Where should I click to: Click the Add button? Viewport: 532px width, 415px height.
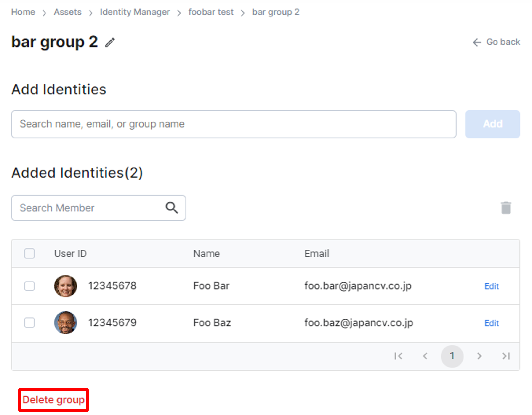(x=492, y=124)
